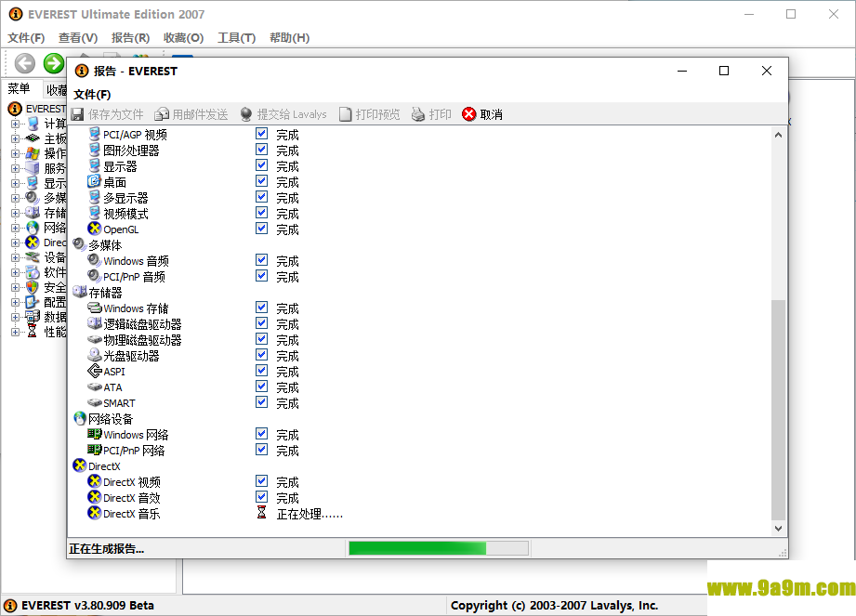856x616 pixels.
Task: Toggle the checkbox for DirectX 音效
Action: pos(261,498)
